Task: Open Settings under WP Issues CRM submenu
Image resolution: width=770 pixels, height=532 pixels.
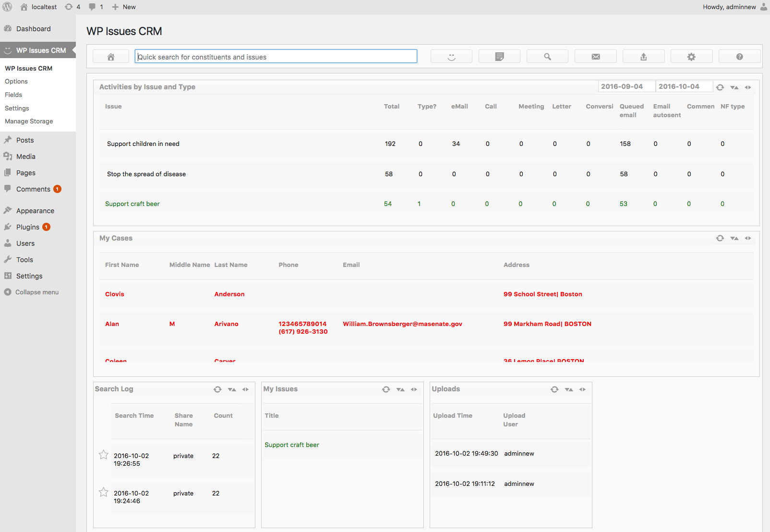Action: (17, 109)
